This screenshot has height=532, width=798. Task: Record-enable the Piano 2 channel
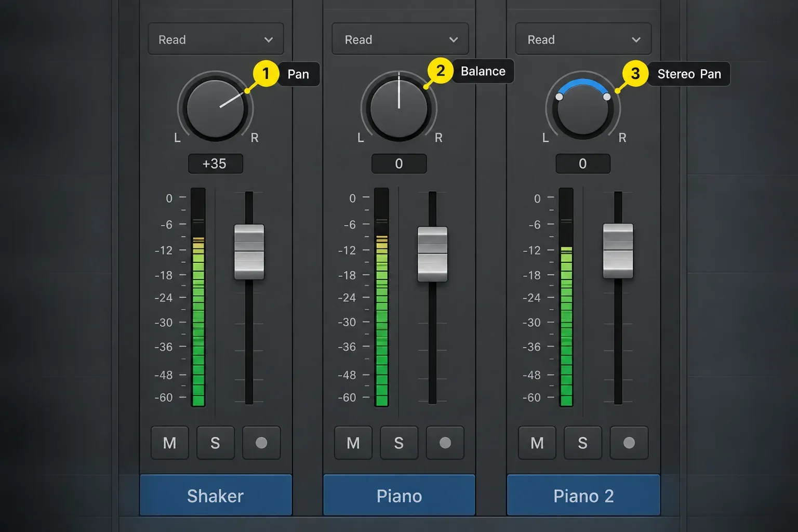[629, 443]
